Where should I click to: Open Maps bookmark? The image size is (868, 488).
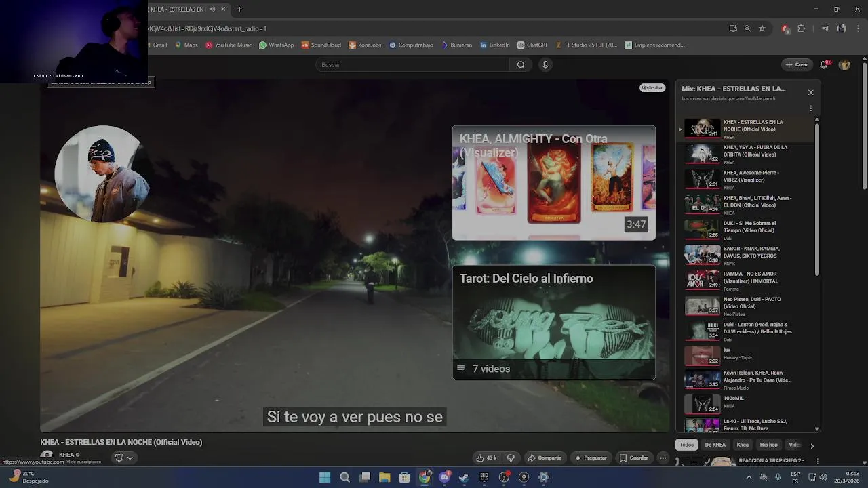[186, 45]
